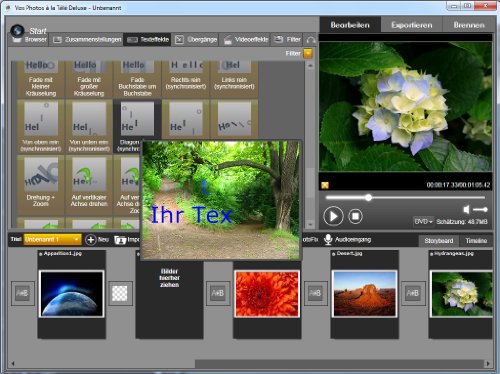Switch to Timeline view
The image size is (500, 374).
click(476, 241)
